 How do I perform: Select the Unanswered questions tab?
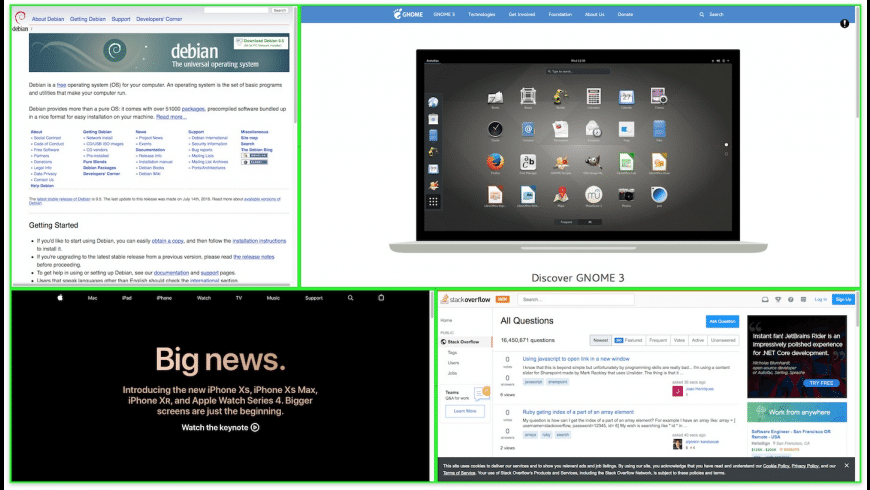(x=723, y=340)
